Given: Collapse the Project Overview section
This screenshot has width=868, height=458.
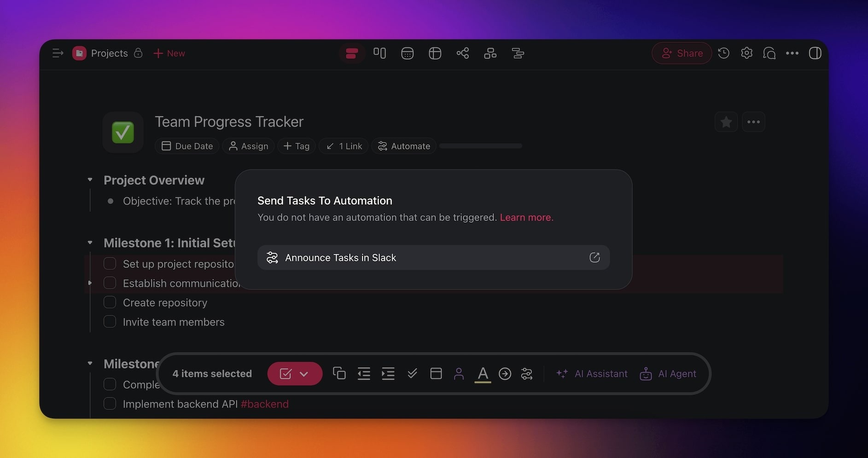Looking at the screenshot, I should pyautogui.click(x=90, y=180).
